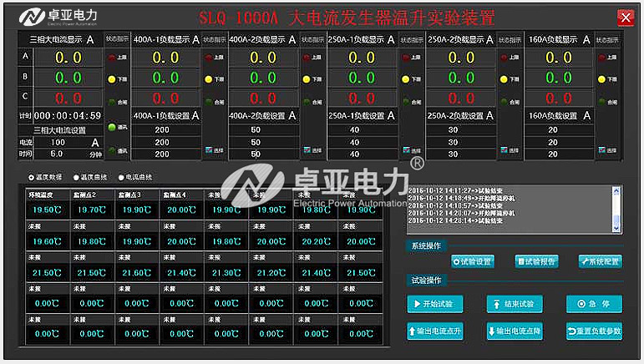The height and width of the screenshot is (364, 644).
Task: Open 系统配置 system configuration
Action: pos(601,261)
